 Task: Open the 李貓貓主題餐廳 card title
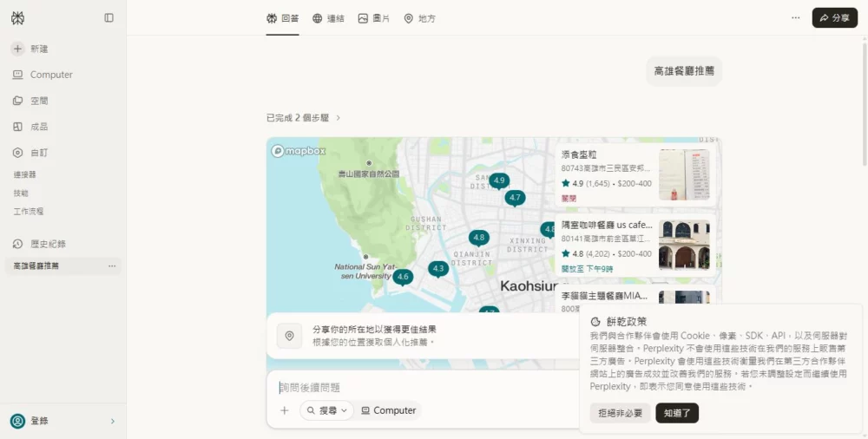(x=604, y=296)
